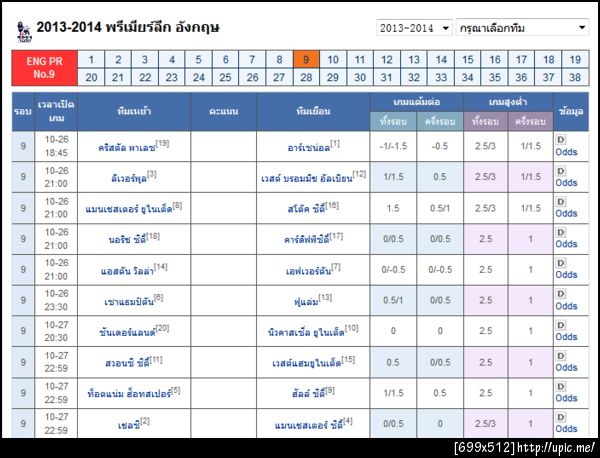Open the 2013-2014 season dropdown
The height and width of the screenshot is (458, 600).
(414, 28)
